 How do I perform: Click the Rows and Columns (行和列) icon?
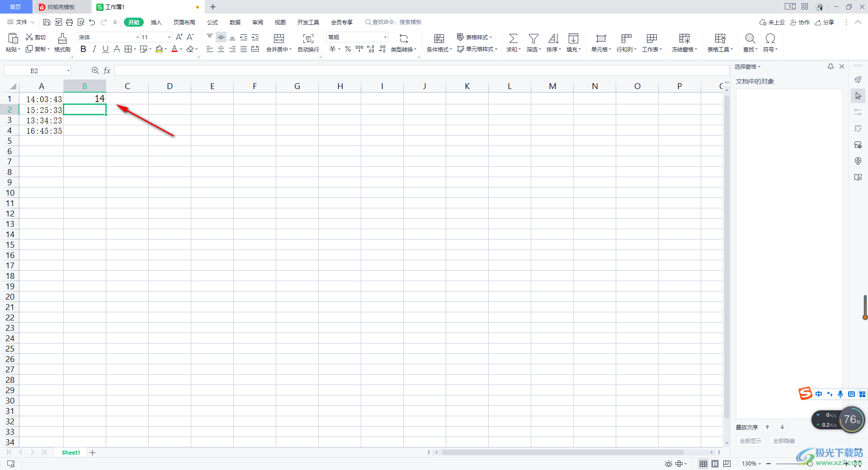[x=626, y=38]
